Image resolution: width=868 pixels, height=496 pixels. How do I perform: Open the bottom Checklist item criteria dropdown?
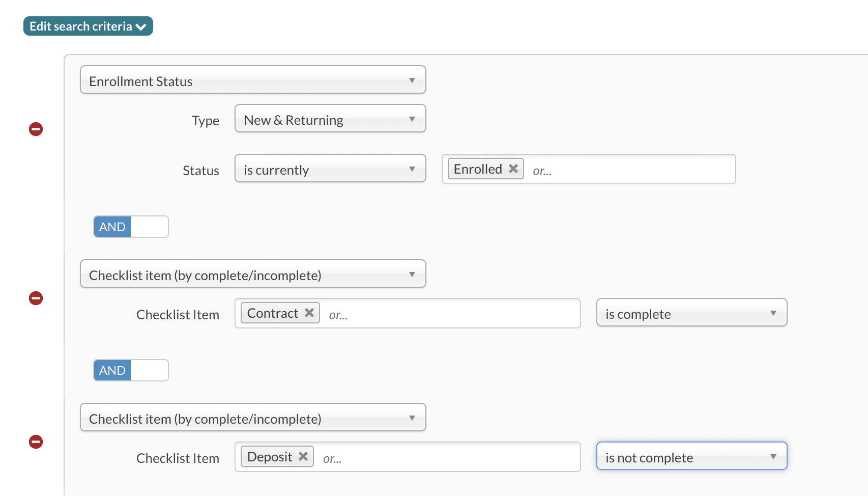253,418
